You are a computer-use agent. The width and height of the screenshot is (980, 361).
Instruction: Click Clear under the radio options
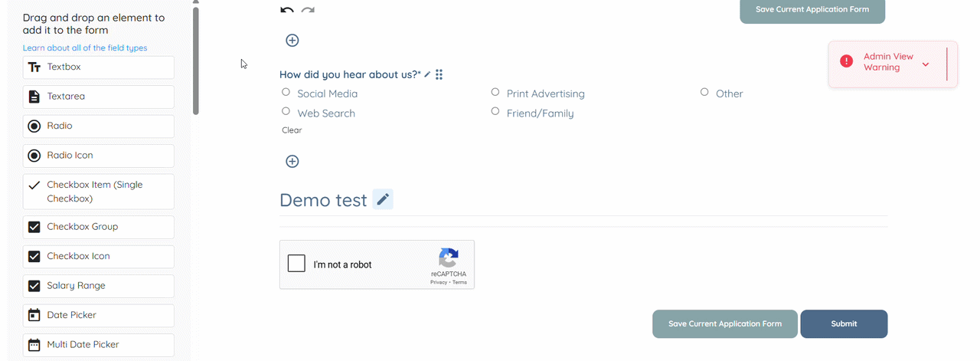[292, 130]
